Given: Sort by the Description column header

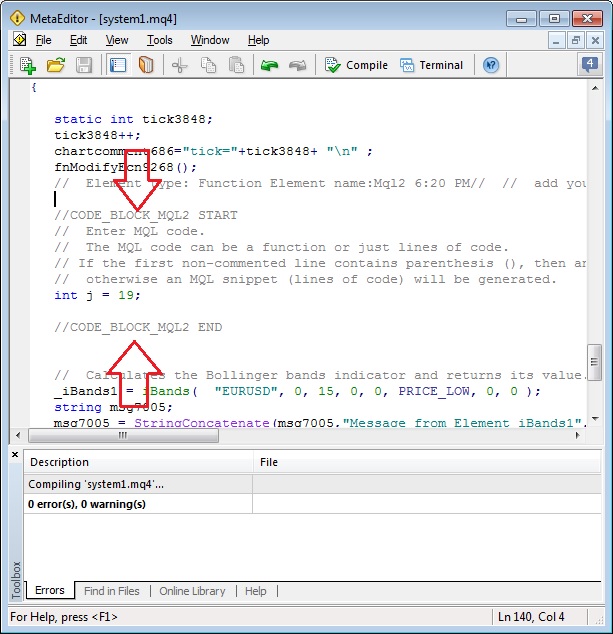Looking at the screenshot, I should [138, 462].
